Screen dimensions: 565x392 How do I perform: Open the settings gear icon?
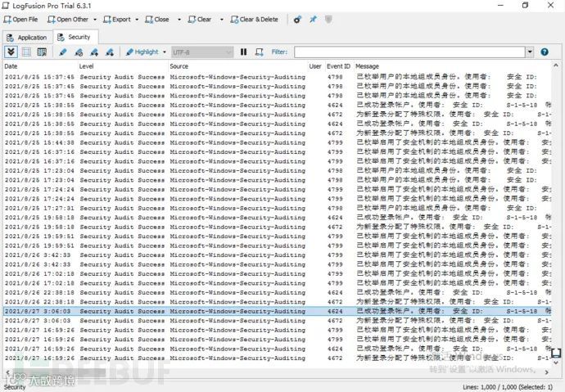click(297, 20)
